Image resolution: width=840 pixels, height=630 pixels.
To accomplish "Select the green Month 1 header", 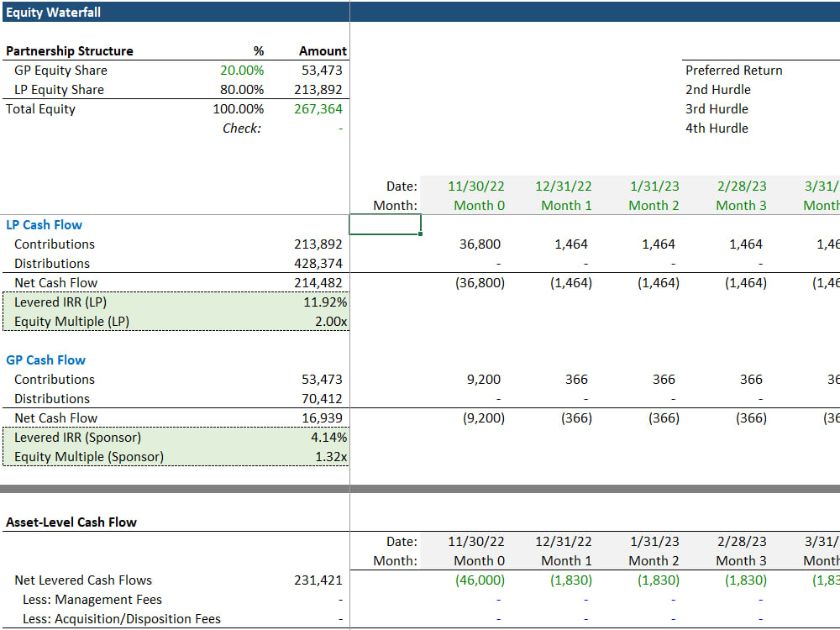I will pyautogui.click(x=566, y=205).
